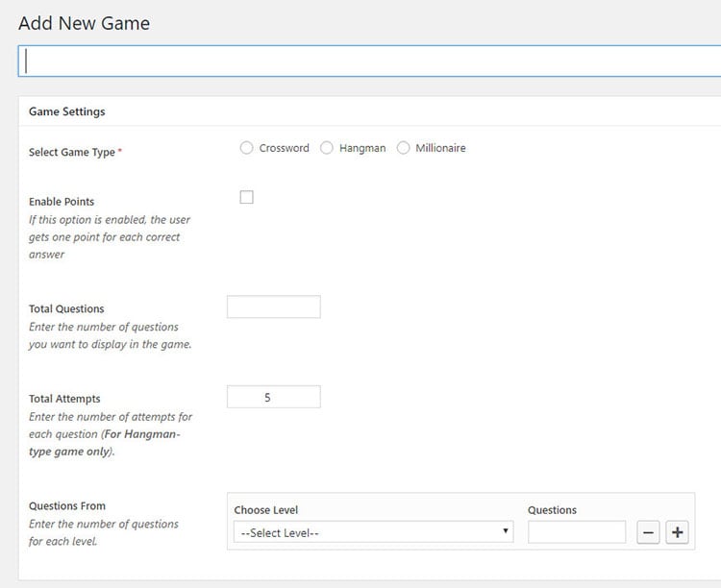Pick the Millionaire game type option

click(x=403, y=148)
